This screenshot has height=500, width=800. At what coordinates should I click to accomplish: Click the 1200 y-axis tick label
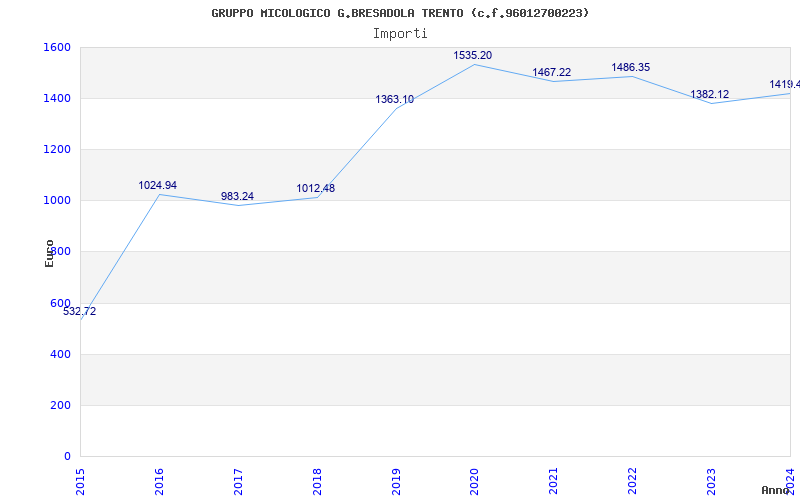tap(57, 149)
